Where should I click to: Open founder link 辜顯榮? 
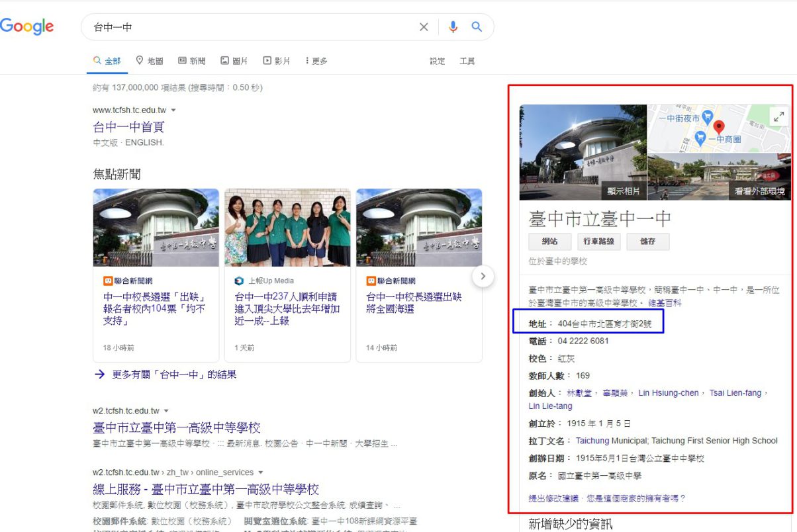tap(615, 393)
